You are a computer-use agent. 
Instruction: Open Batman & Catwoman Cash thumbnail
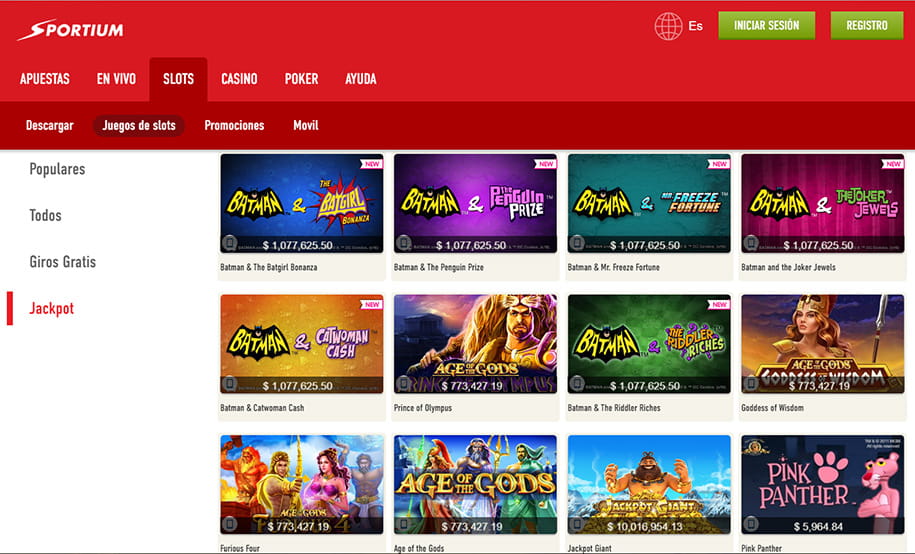point(302,344)
